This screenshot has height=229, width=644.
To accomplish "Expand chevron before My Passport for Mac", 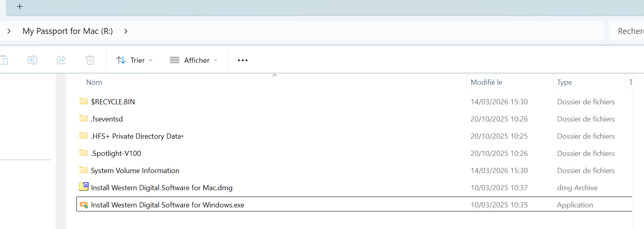I will pyautogui.click(x=9, y=31).
